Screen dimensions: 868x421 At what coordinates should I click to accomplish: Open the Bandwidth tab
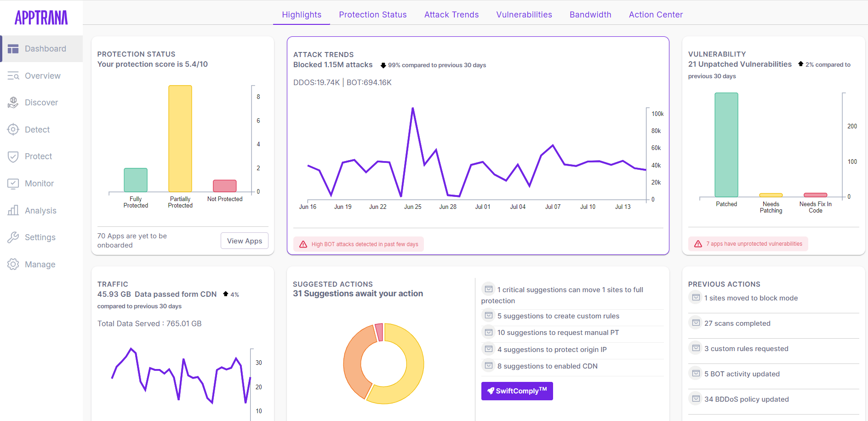pyautogui.click(x=590, y=14)
